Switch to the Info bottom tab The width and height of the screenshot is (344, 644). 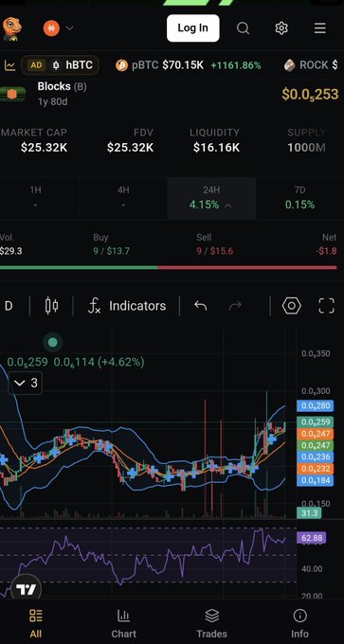coord(299,623)
